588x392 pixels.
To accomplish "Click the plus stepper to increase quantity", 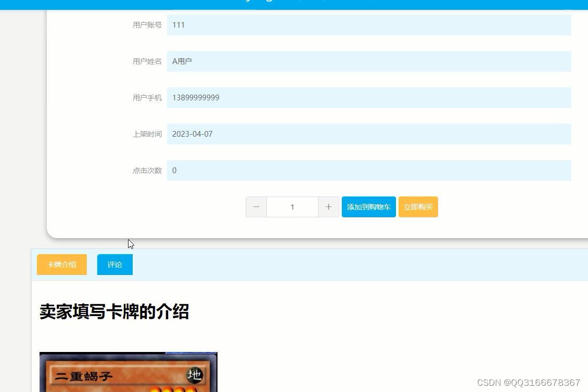I will pyautogui.click(x=328, y=206).
